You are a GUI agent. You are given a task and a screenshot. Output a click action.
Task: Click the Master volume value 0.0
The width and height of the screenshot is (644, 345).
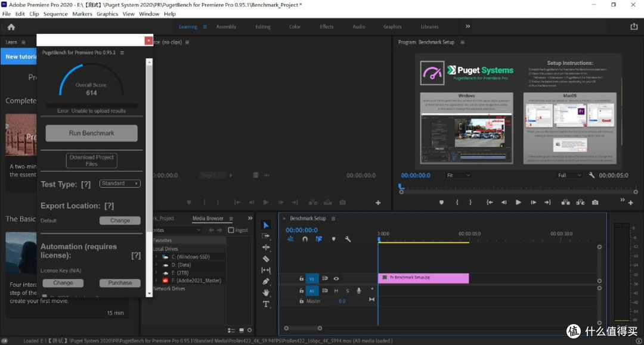(x=342, y=301)
